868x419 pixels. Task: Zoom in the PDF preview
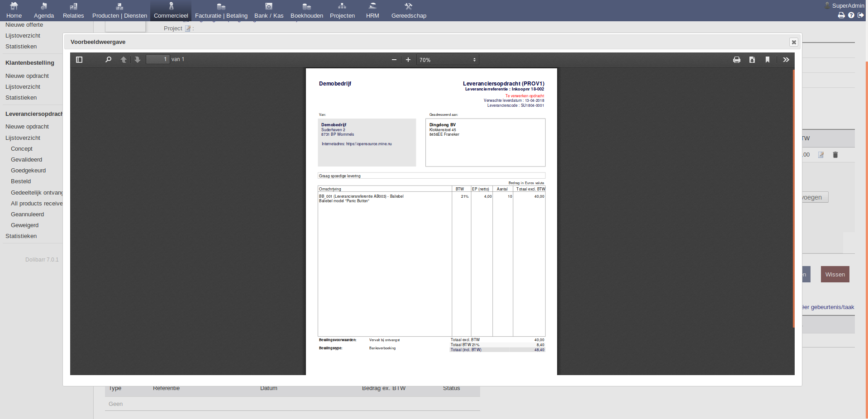(408, 60)
